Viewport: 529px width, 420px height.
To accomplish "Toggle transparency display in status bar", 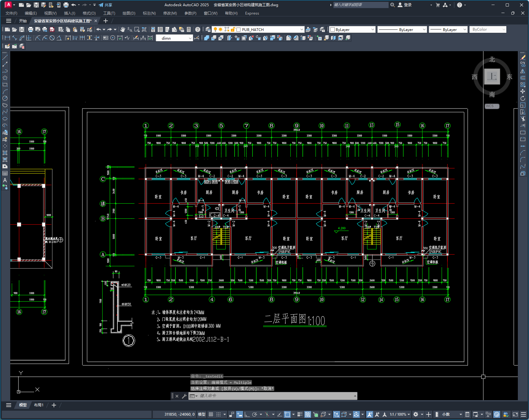I will 307,414.
